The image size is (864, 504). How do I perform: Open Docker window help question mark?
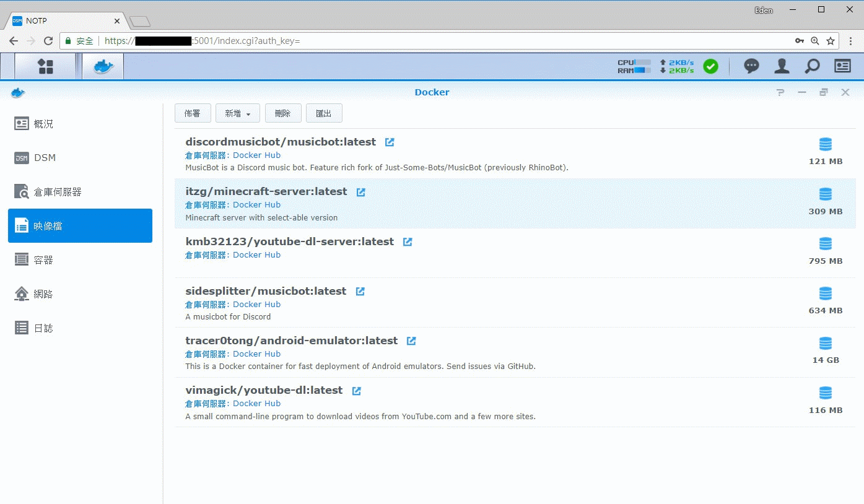780,92
